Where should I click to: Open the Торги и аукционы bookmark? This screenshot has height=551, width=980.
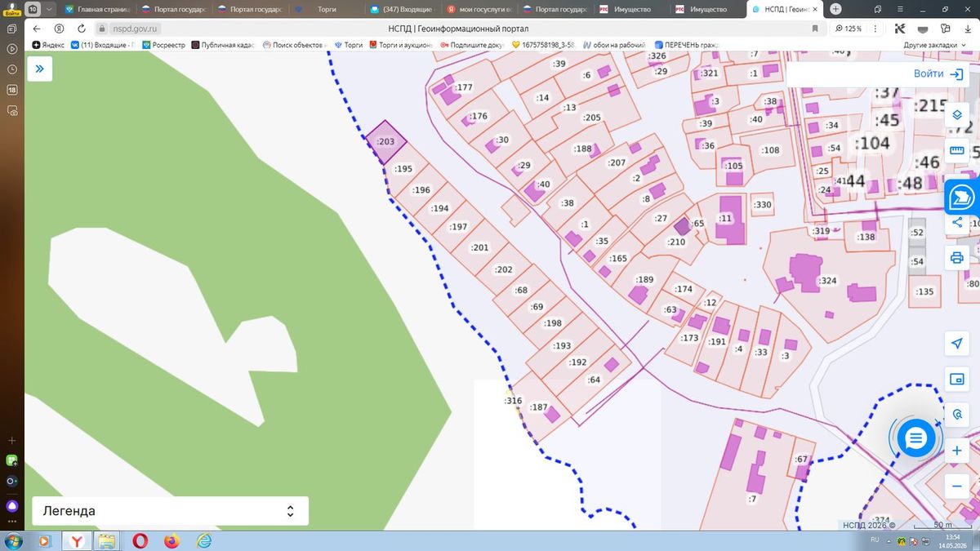click(x=401, y=45)
